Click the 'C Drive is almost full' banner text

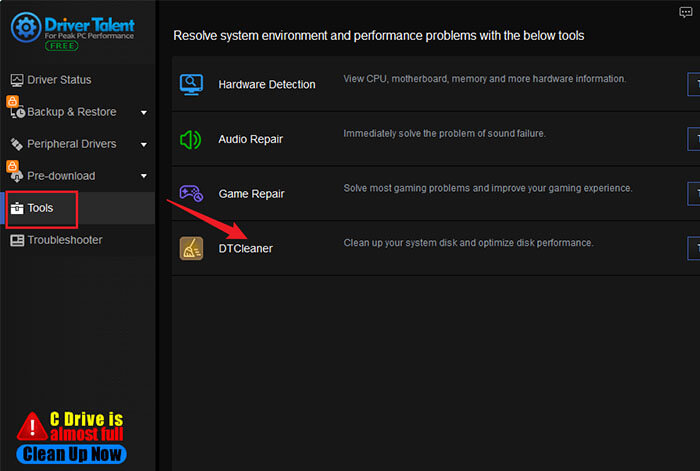point(86,426)
